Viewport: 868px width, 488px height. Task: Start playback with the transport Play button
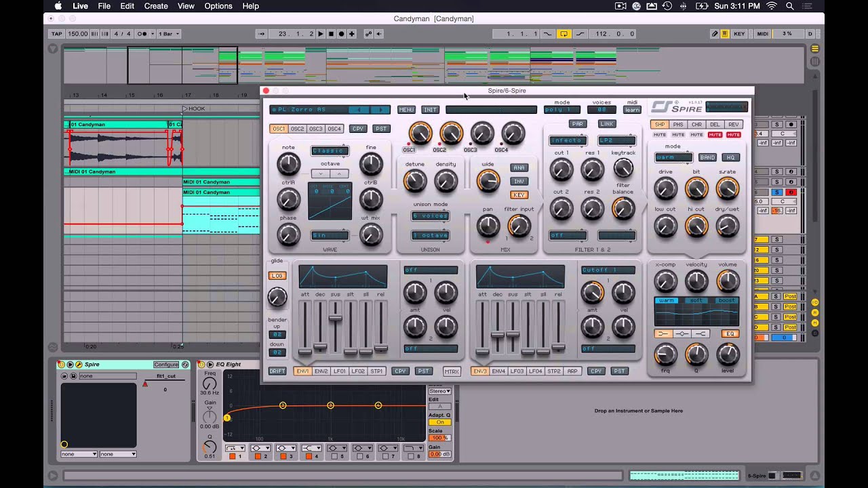click(321, 34)
